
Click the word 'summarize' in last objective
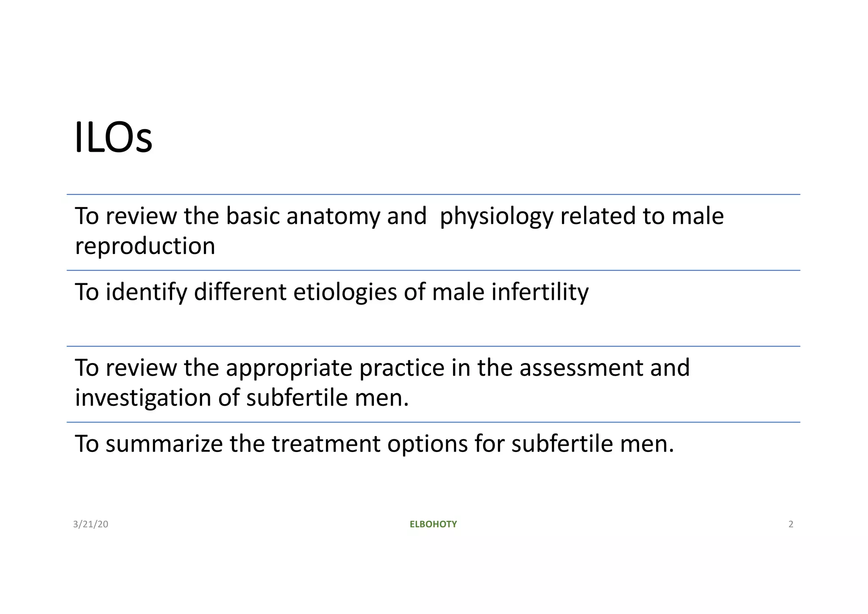pos(164,444)
